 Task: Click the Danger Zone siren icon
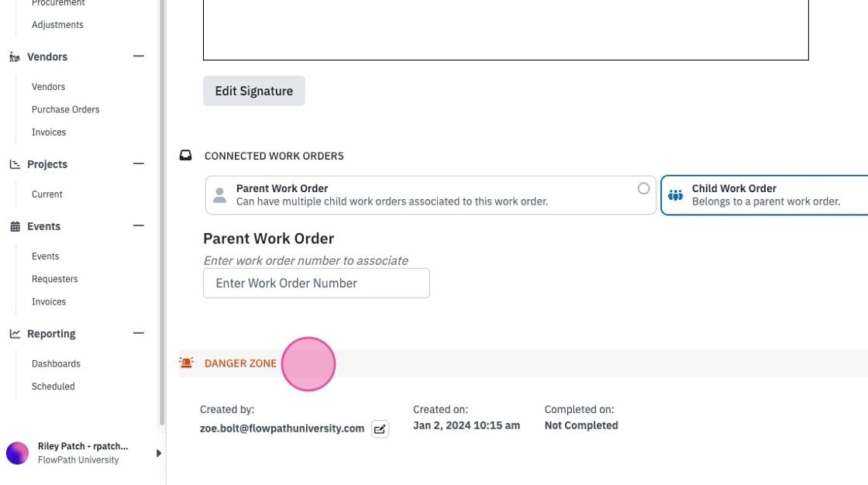(x=187, y=363)
